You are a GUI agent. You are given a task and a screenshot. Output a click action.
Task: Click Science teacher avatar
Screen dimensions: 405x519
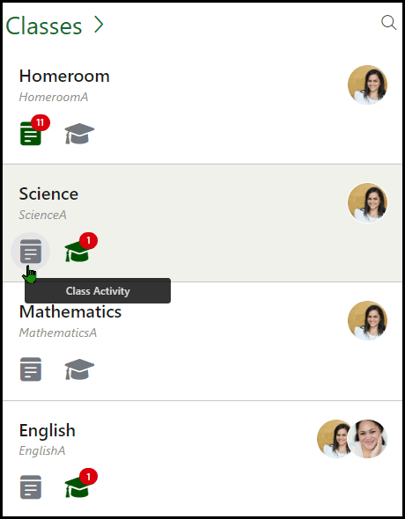point(368,203)
